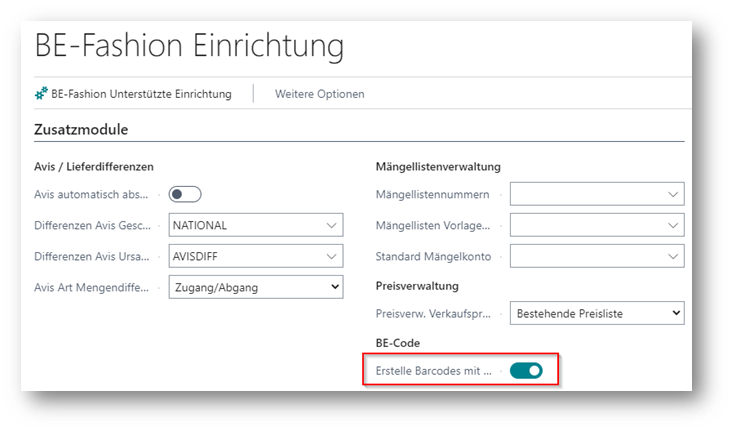Image resolution: width=734 pixels, height=433 pixels.
Task: Open the Weitere Optionen menu
Action: (319, 94)
